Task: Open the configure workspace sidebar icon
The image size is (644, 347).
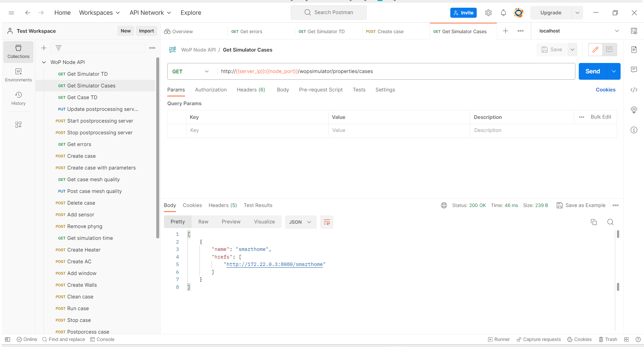Action: (18, 125)
